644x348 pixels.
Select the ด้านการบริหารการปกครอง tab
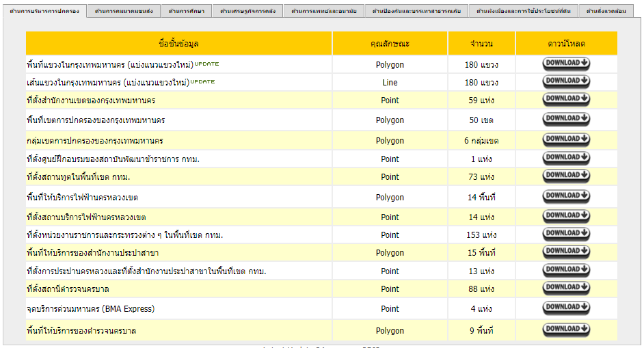pyautogui.click(x=44, y=11)
